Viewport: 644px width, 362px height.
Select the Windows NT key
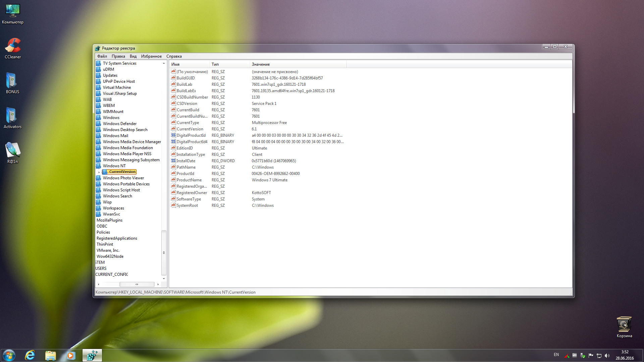[114, 166]
